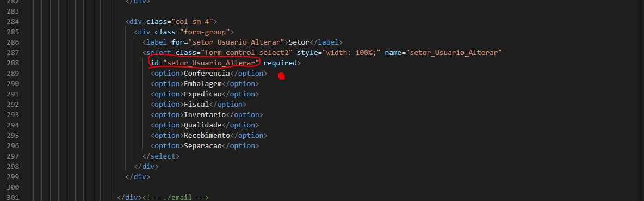
Task: Click the 'required' attribute on line 288
Action: (280, 63)
